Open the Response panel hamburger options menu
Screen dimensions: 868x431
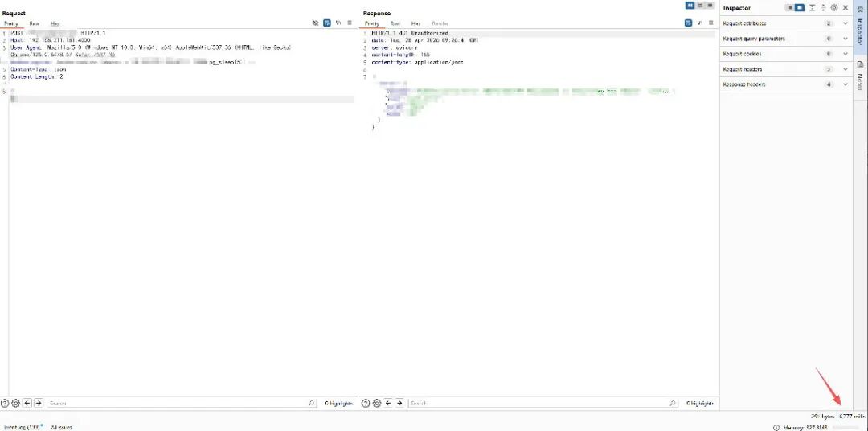click(x=710, y=23)
